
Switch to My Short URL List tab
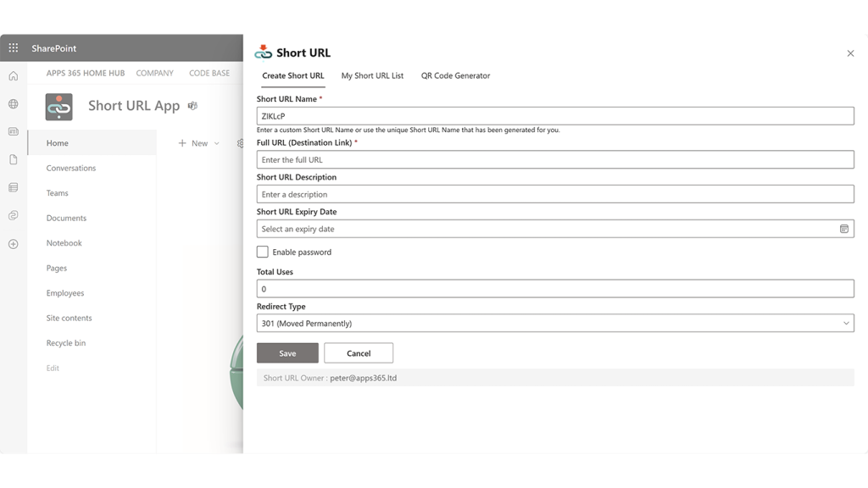click(x=372, y=75)
